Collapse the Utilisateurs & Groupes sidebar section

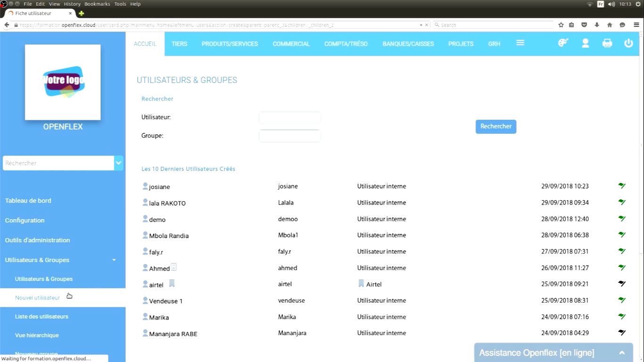[x=114, y=260]
